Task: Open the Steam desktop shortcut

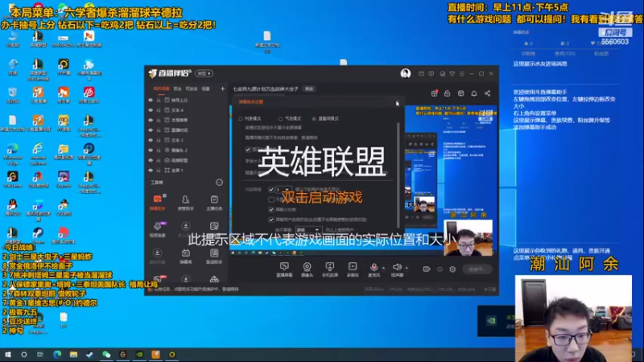Action: pyautogui.click(x=38, y=236)
